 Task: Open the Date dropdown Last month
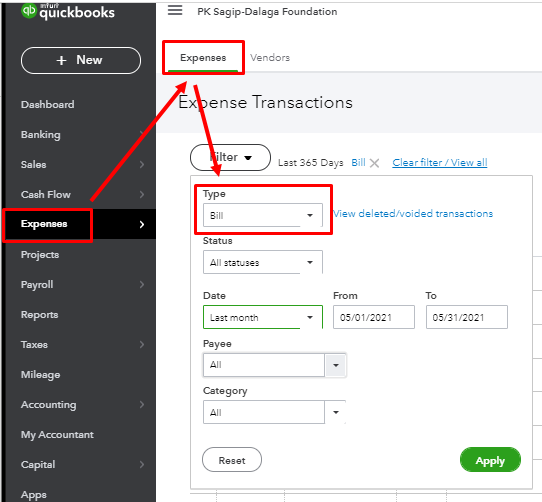tap(263, 317)
